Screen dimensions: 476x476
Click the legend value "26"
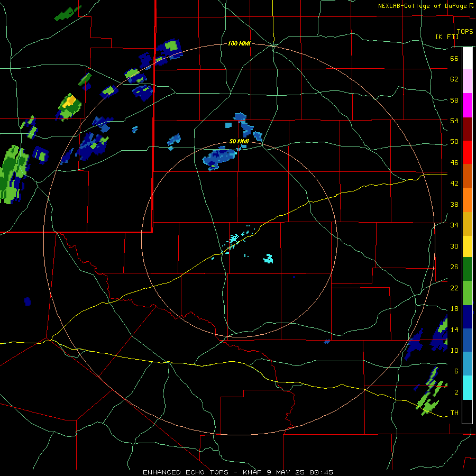tap(454, 267)
